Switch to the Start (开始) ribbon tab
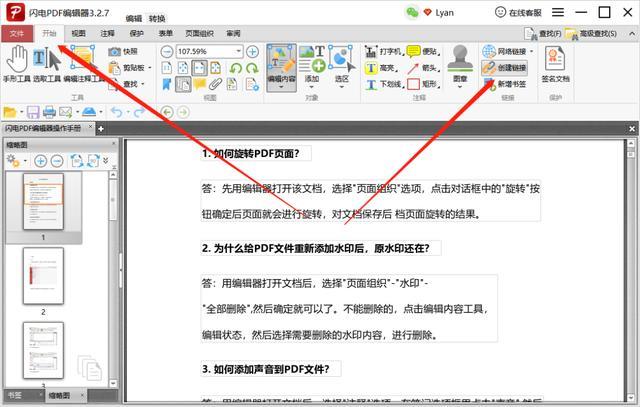 [49, 33]
